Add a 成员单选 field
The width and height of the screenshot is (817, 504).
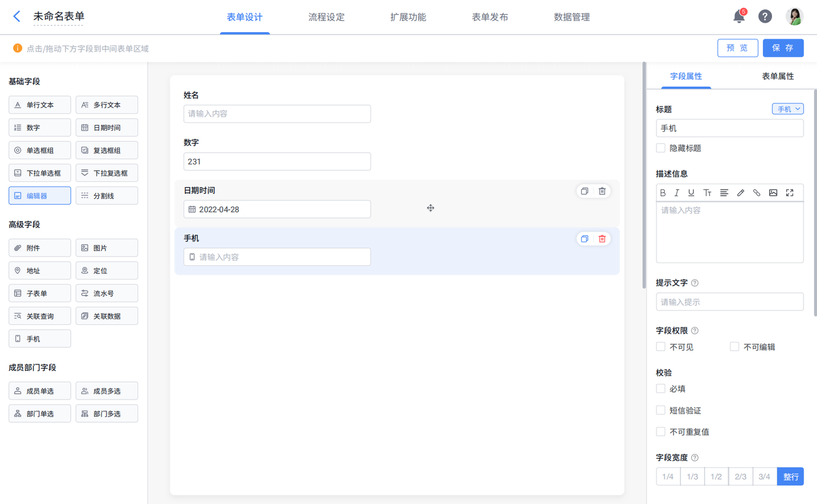tap(40, 391)
